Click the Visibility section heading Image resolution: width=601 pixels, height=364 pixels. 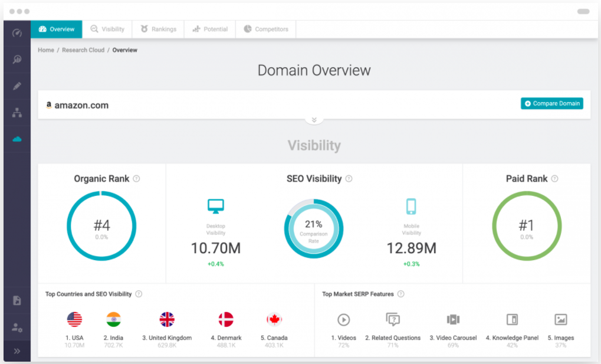314,146
